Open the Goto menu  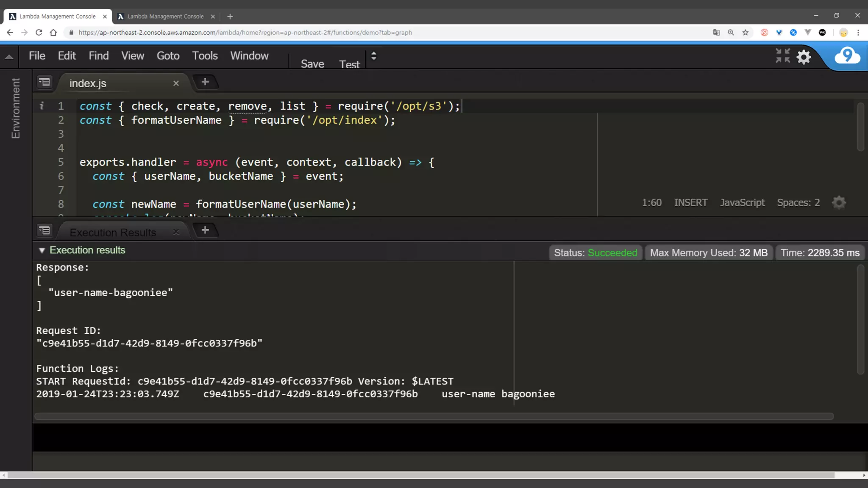tap(168, 56)
